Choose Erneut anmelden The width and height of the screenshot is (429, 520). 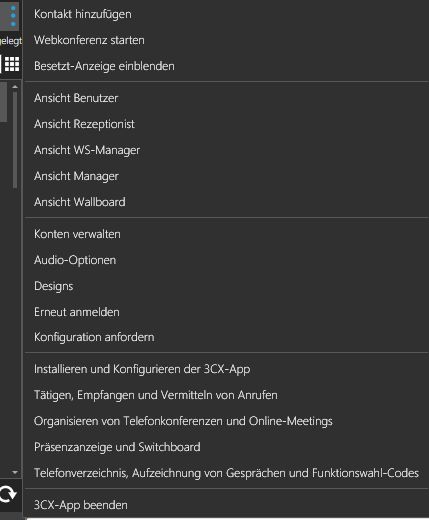(x=226, y=312)
